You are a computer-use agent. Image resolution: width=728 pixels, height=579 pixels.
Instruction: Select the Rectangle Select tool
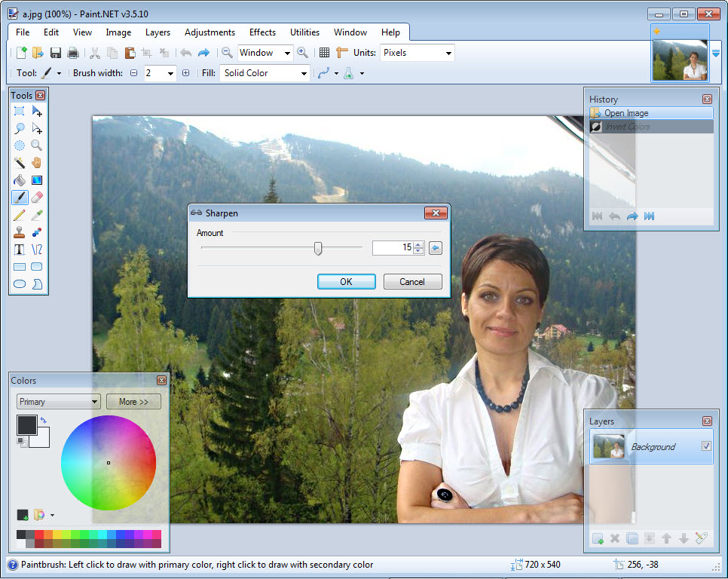click(x=19, y=111)
